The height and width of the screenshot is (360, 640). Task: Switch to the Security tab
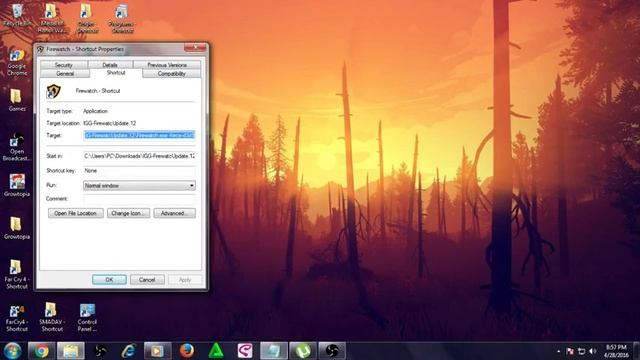pyautogui.click(x=64, y=65)
